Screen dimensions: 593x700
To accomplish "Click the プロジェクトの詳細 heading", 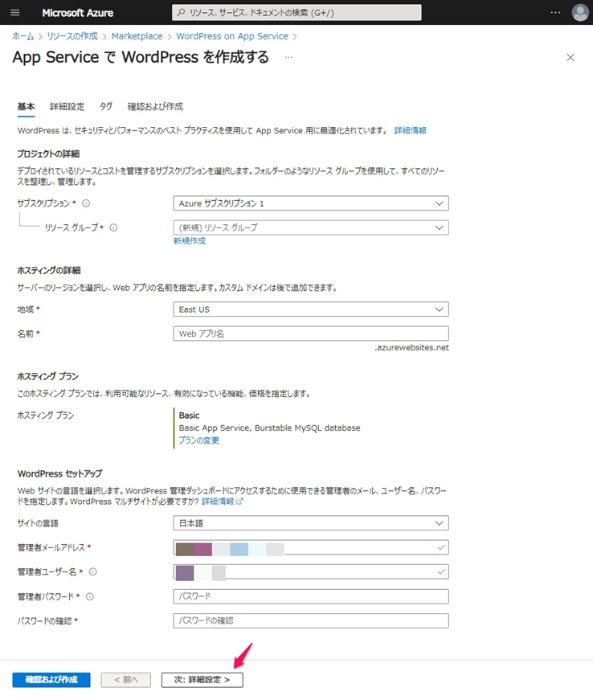I will point(48,154).
